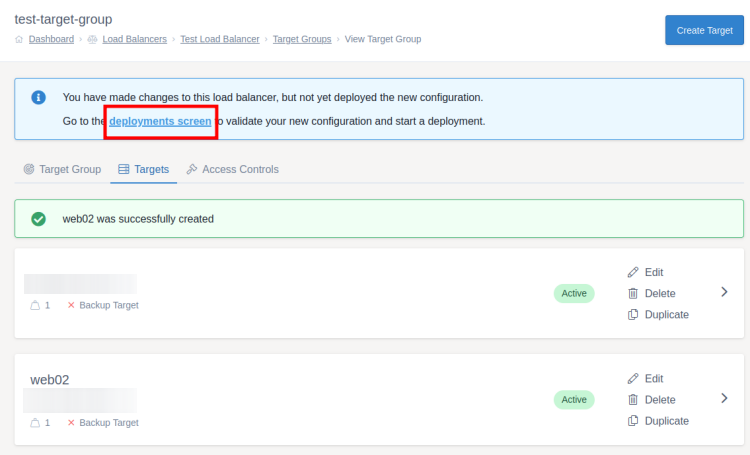
Task: Click the first target's Active badge
Action: (574, 293)
